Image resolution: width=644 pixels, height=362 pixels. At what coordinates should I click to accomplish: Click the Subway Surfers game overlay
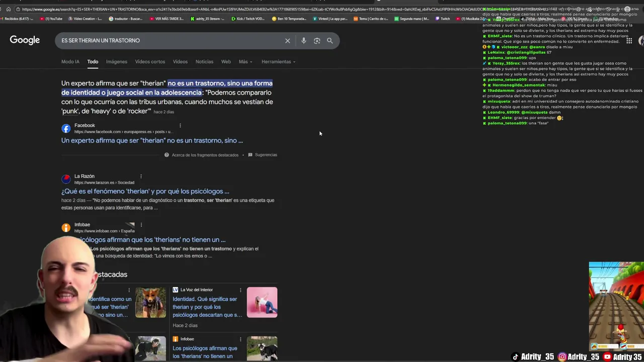point(616,306)
